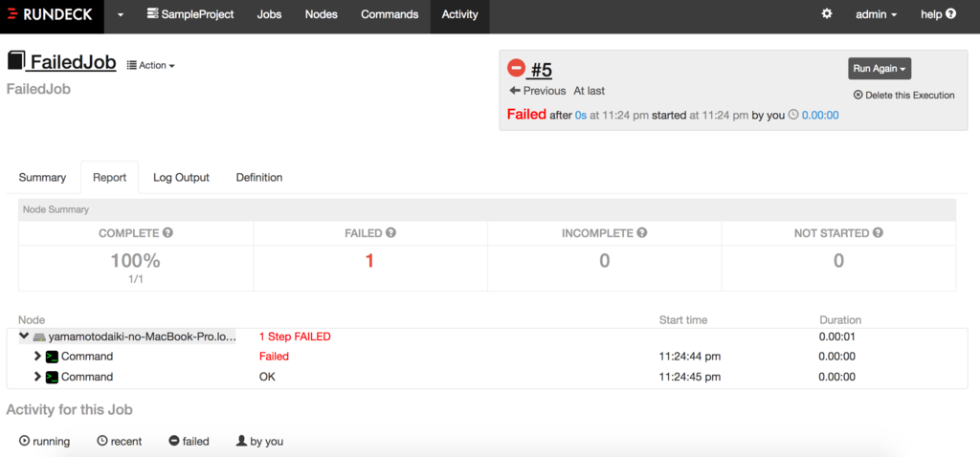Click the 1 Step FAILED text

[295, 337]
